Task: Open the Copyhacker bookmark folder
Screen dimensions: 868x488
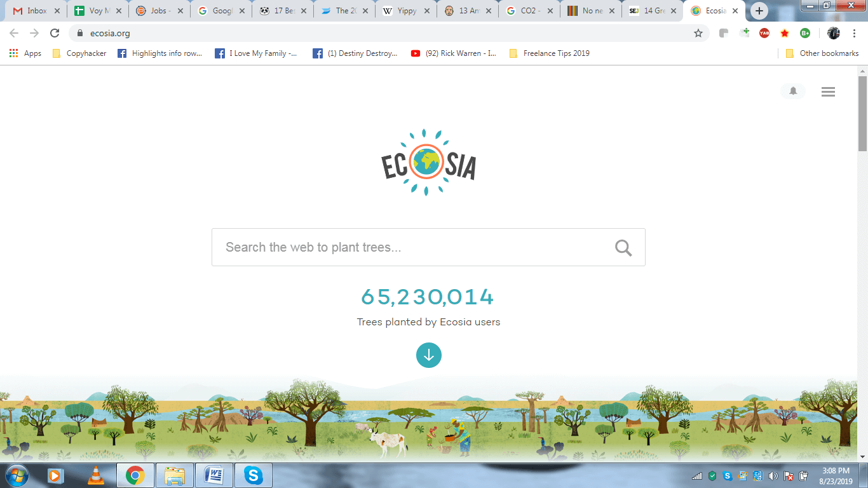Action: 79,53
